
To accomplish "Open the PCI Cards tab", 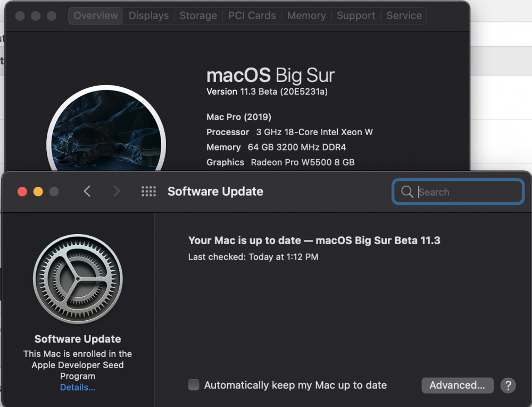I will click(252, 15).
